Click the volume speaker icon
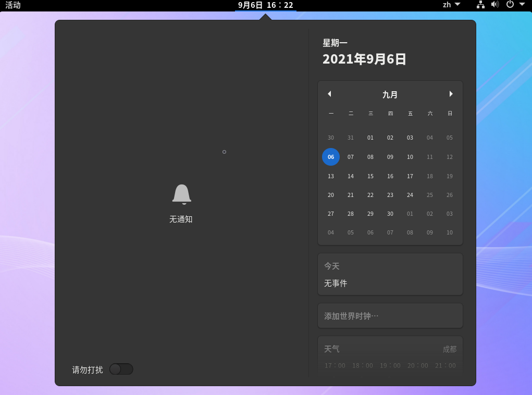532x395 pixels. [x=494, y=5]
